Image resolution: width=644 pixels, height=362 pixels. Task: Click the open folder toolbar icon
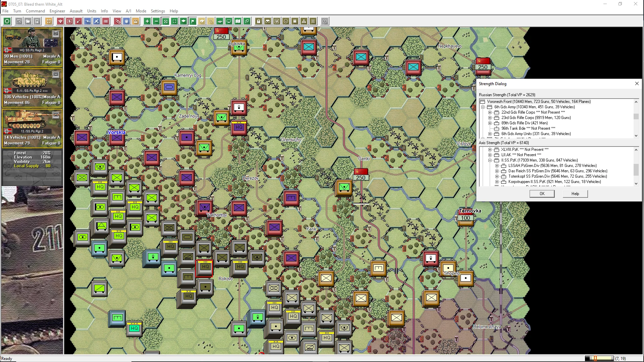28,21
